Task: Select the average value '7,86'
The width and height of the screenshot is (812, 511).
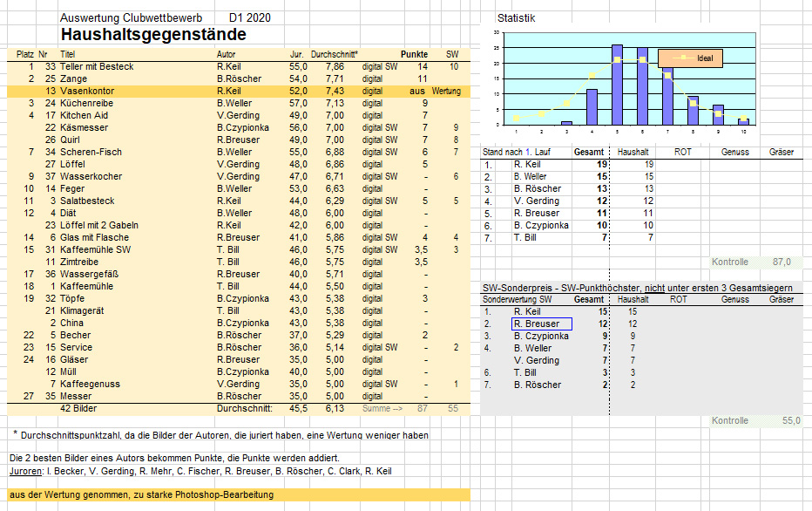Action: tap(335, 66)
